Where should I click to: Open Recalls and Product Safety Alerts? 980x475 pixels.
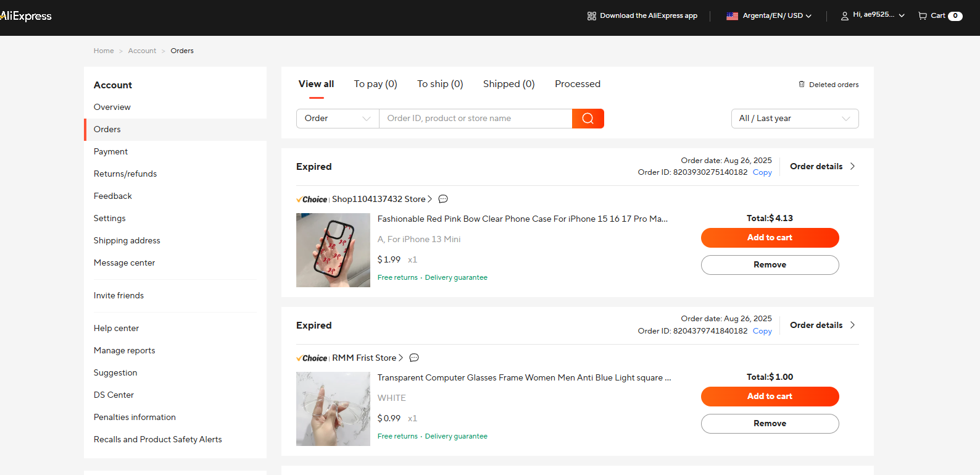click(158, 440)
